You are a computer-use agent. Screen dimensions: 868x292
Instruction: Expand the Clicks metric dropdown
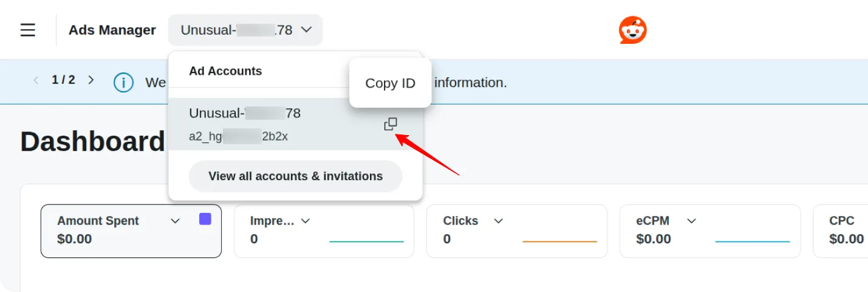point(498,221)
